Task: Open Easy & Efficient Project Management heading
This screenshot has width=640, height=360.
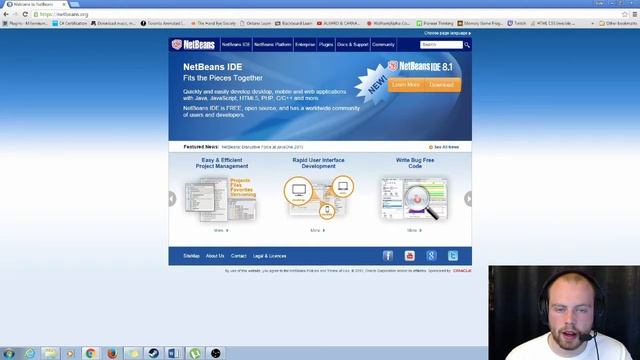Action: coord(222,163)
